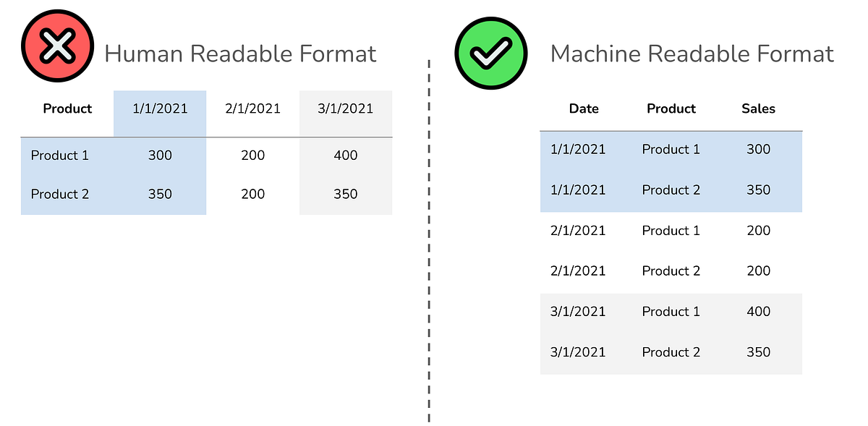Click Product 2 row label in left table

coord(59,195)
